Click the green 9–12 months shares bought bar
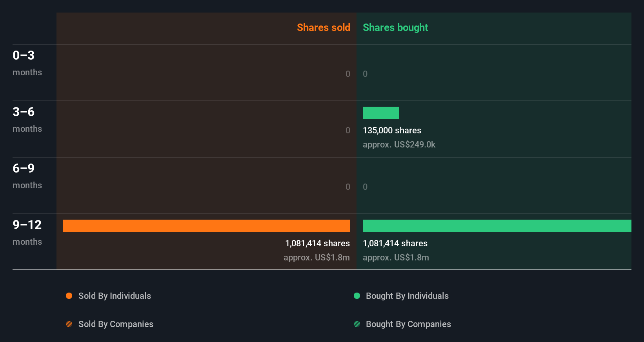 click(x=497, y=226)
